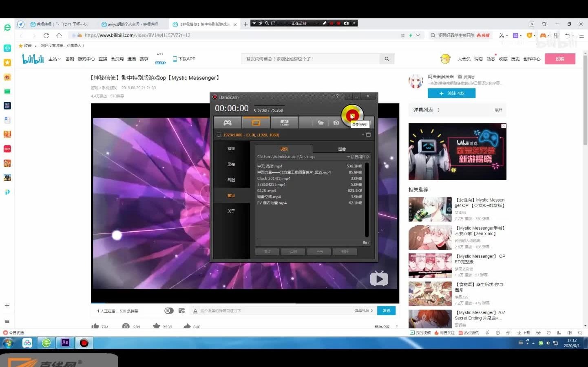Viewport: 588px width, 367px height.
Task: Click browser refresh icon
Action: [46, 35]
